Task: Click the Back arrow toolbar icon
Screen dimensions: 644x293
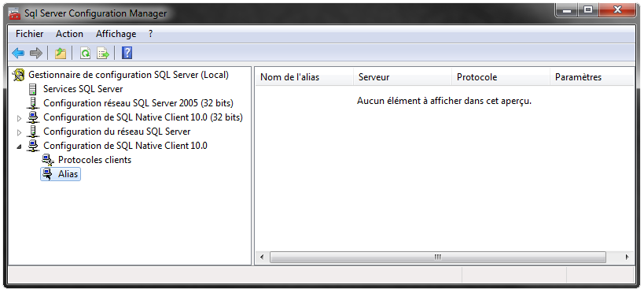Action: click(18, 53)
